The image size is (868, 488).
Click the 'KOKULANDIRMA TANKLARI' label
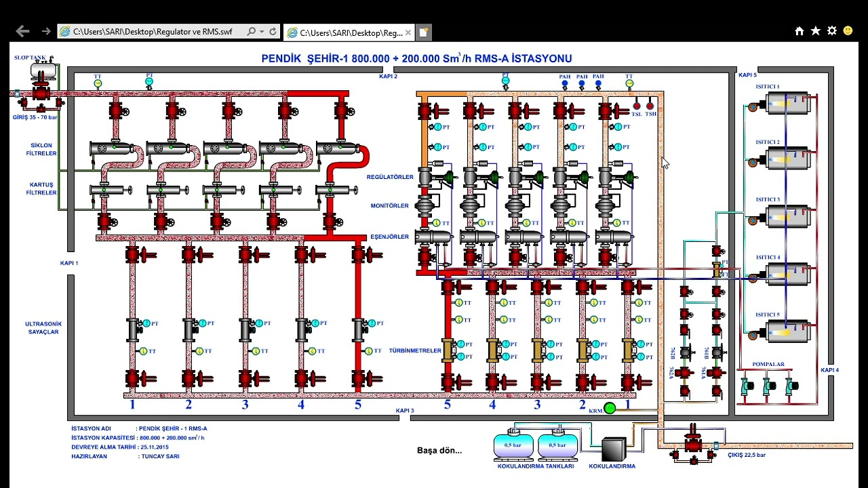coord(536,466)
